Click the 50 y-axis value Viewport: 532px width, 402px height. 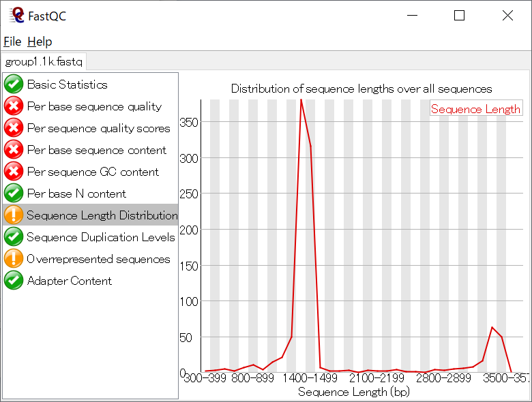pyautogui.click(x=186, y=337)
